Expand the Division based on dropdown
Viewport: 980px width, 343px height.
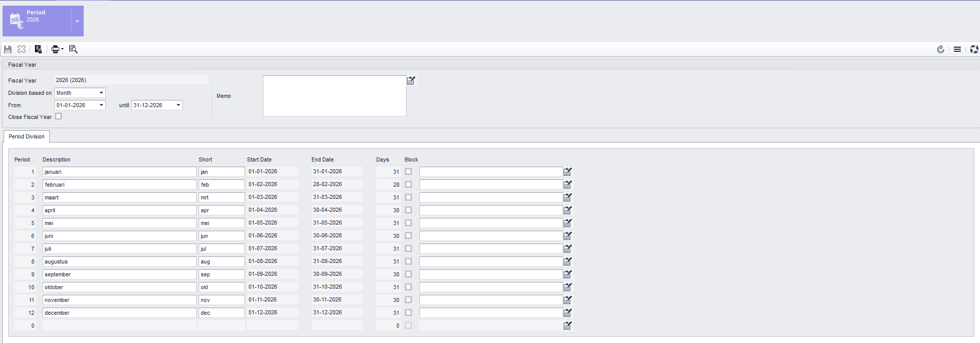click(x=101, y=93)
